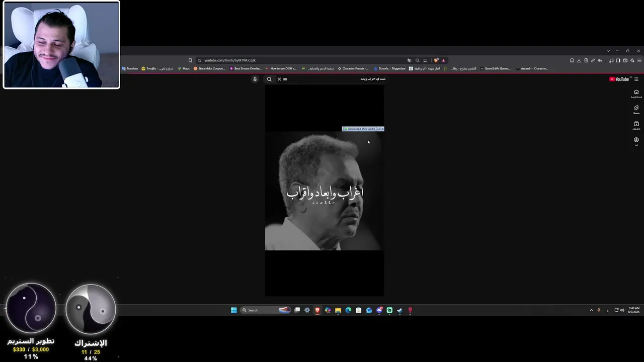Open Best Stream Overlay bookmark
The width and height of the screenshot is (644, 362).
[x=246, y=68]
